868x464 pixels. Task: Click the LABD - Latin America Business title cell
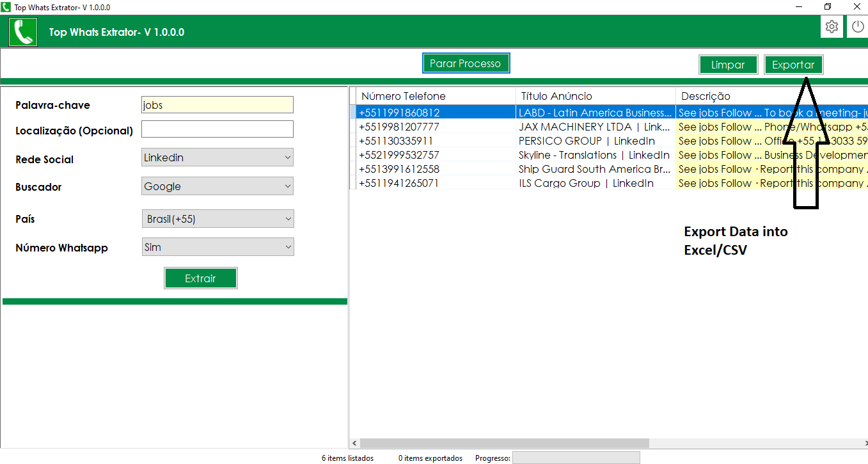click(596, 113)
